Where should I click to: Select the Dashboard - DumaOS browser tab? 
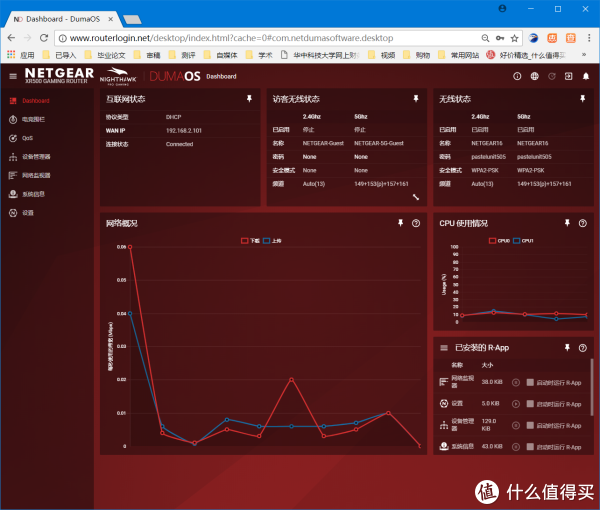(61, 19)
